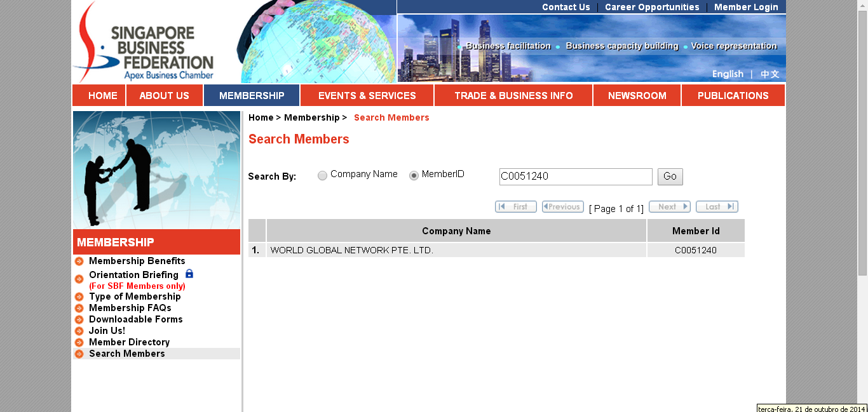Click the arrow bullet beside Downloadable Forms
Viewport: 868px width, 412px height.
(79, 319)
